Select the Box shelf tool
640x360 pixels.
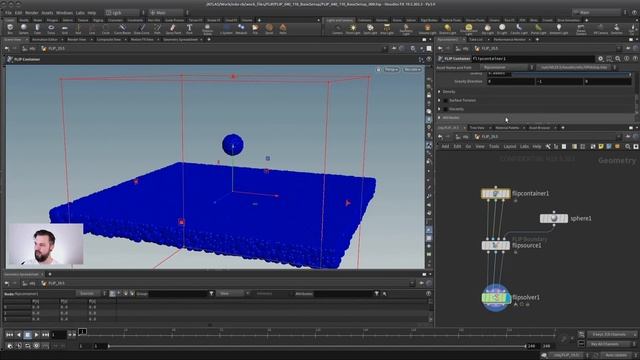(10, 29)
